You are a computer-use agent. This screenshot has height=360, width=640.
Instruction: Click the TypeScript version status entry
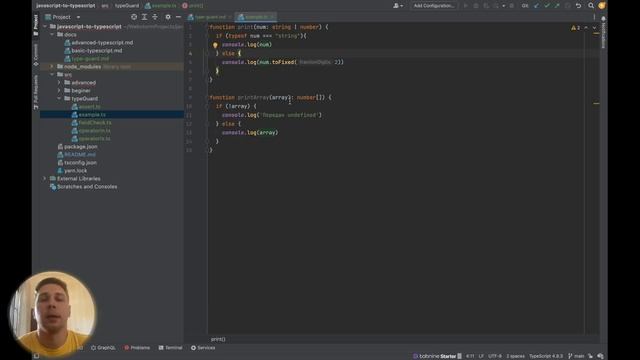pyautogui.click(x=546, y=356)
